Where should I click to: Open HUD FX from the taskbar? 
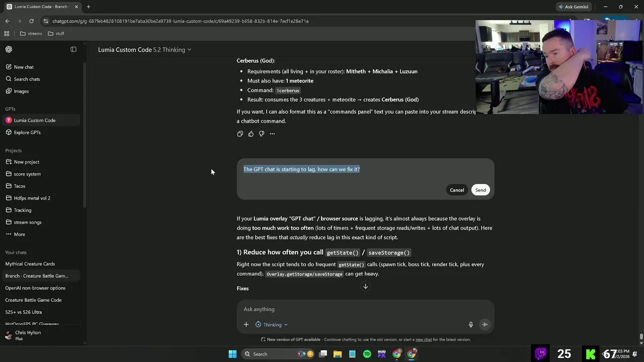(381, 354)
